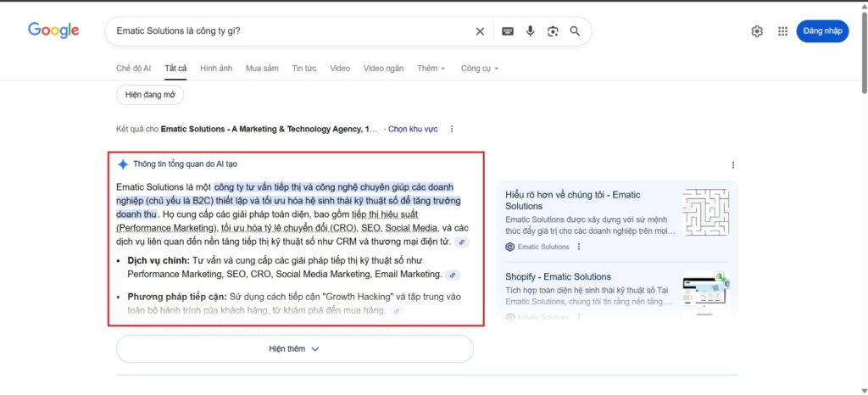This screenshot has height=395, width=868.
Task: Open the Google apps grid
Action: coord(782,31)
